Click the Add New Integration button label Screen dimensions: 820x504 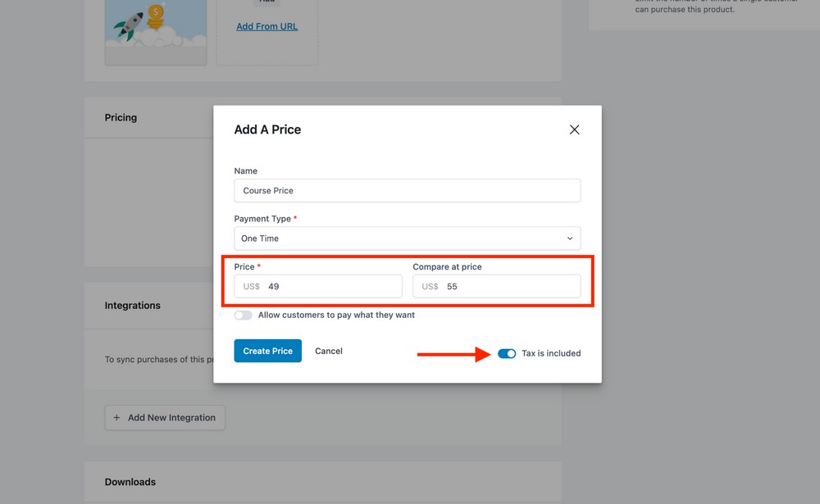[x=171, y=418]
